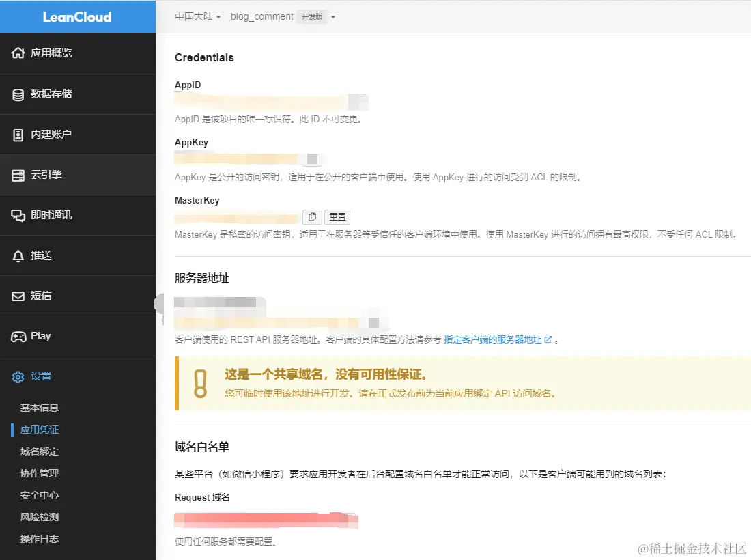This screenshot has height=560, width=751.
Task: Open the 短信 section
Action: pyautogui.click(x=78, y=296)
